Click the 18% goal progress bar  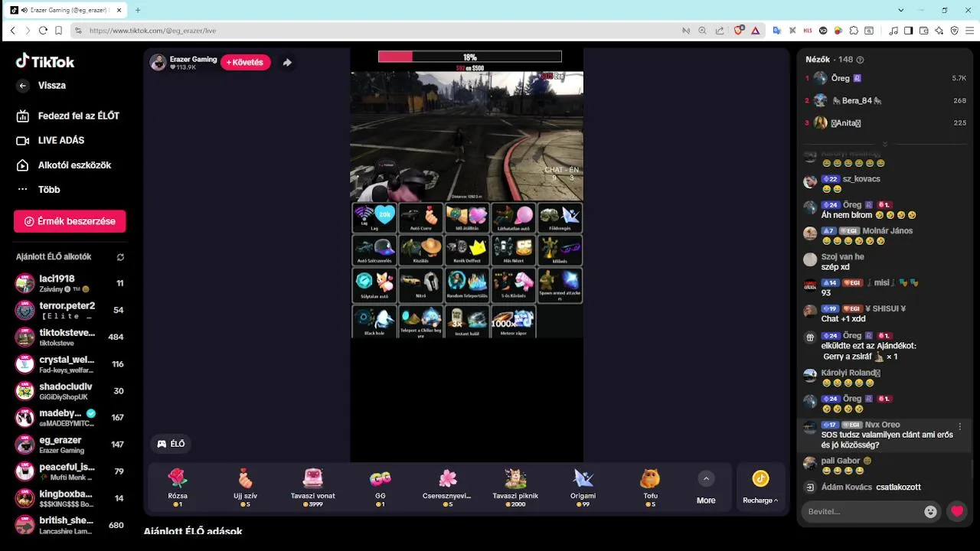469,57
